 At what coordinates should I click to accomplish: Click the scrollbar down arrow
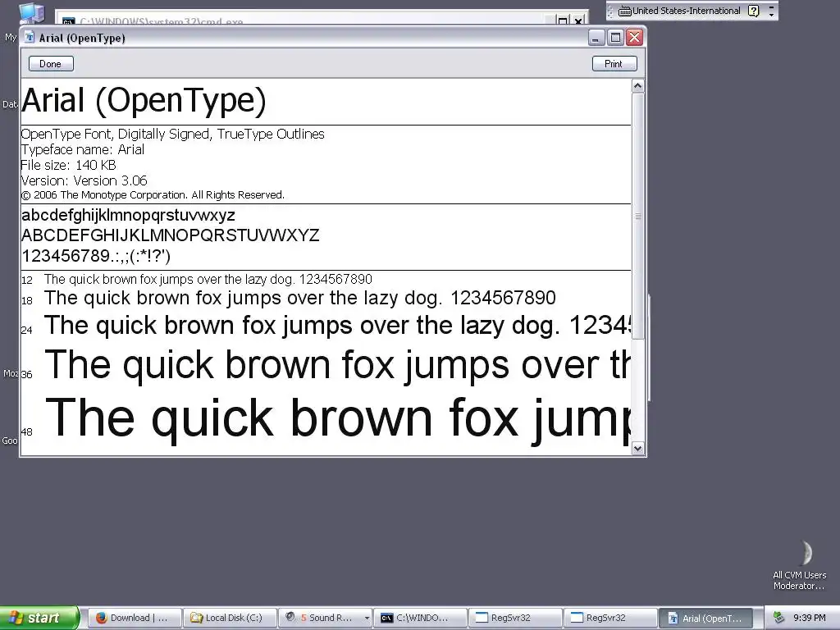tap(637, 449)
